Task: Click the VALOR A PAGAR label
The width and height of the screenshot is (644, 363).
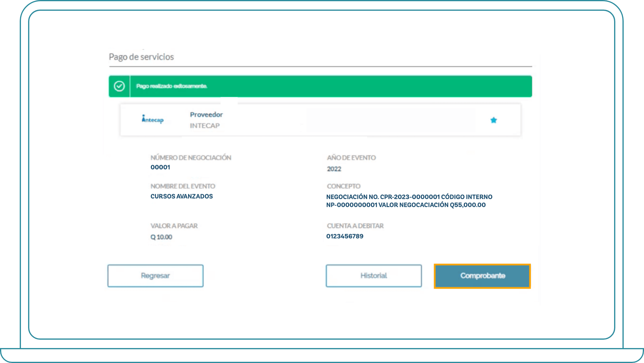Action: (x=174, y=226)
